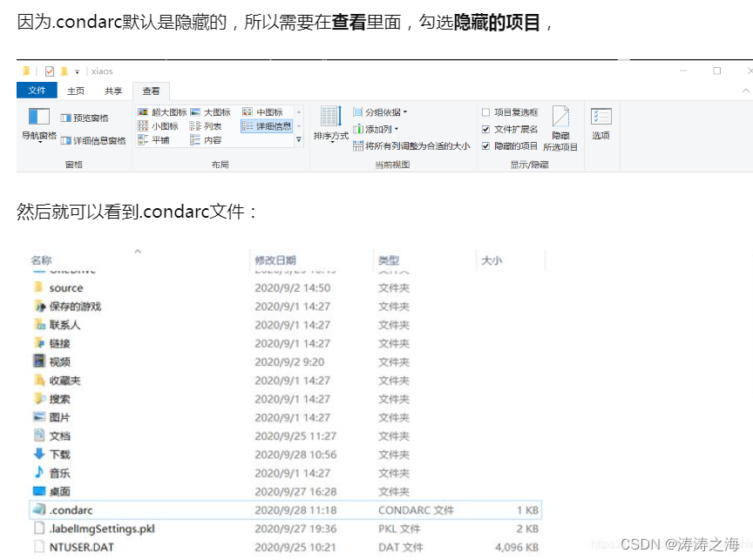Select the 音乐 folder icon

coord(39,472)
